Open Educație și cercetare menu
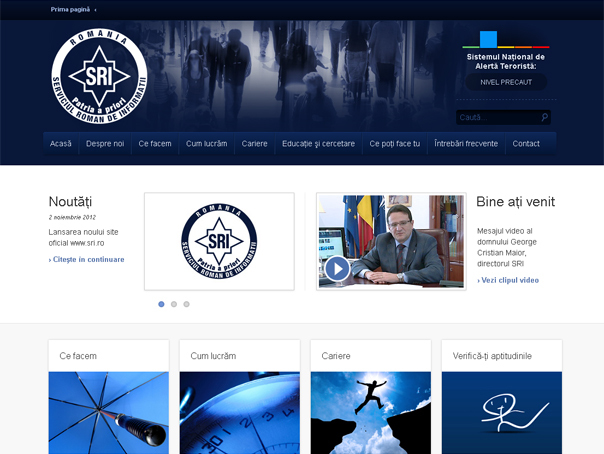 [319, 144]
